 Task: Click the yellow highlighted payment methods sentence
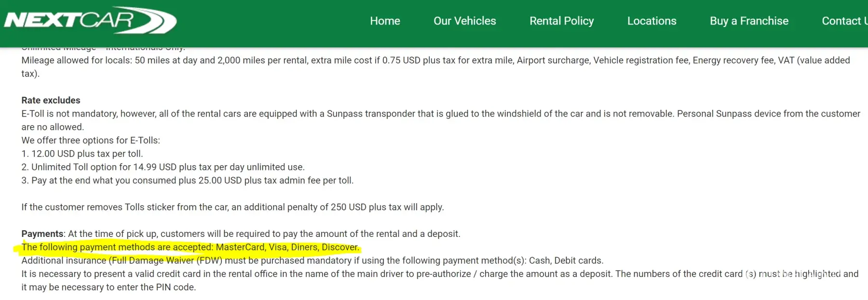pyautogui.click(x=190, y=247)
